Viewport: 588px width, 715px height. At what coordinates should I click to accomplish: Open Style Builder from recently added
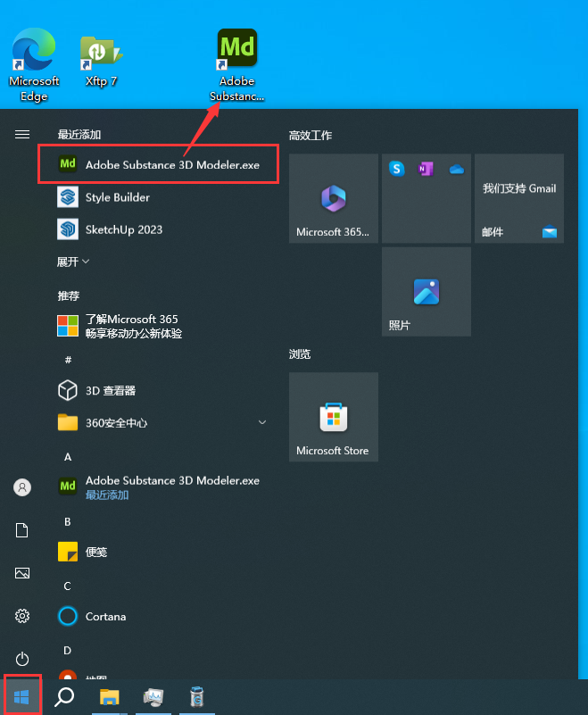point(158,197)
